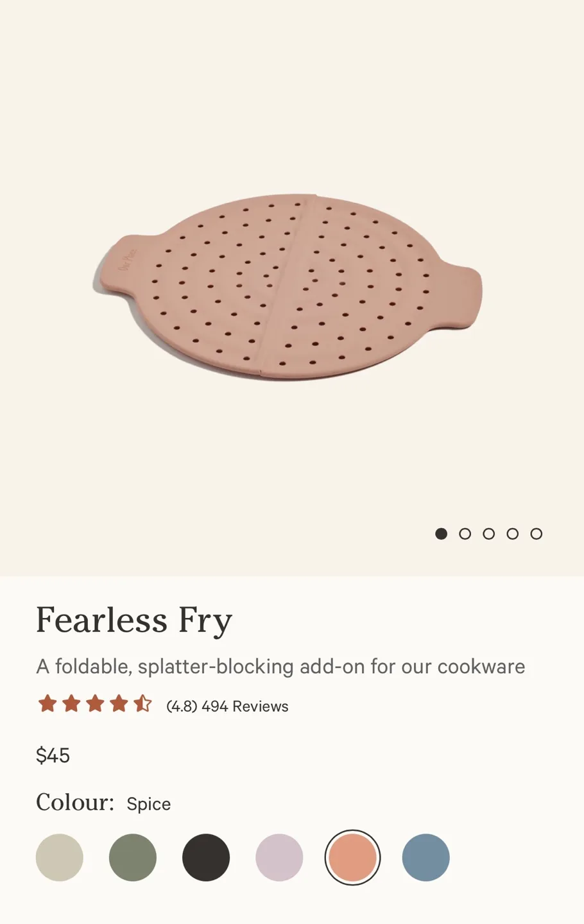Switch to the blue colour variant
The height and width of the screenshot is (924, 584).
425,857
